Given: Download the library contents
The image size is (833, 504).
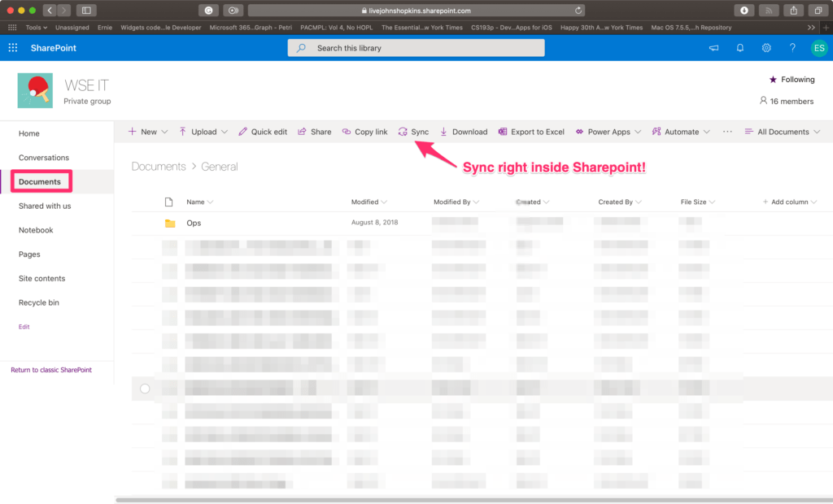Looking at the screenshot, I should point(463,132).
